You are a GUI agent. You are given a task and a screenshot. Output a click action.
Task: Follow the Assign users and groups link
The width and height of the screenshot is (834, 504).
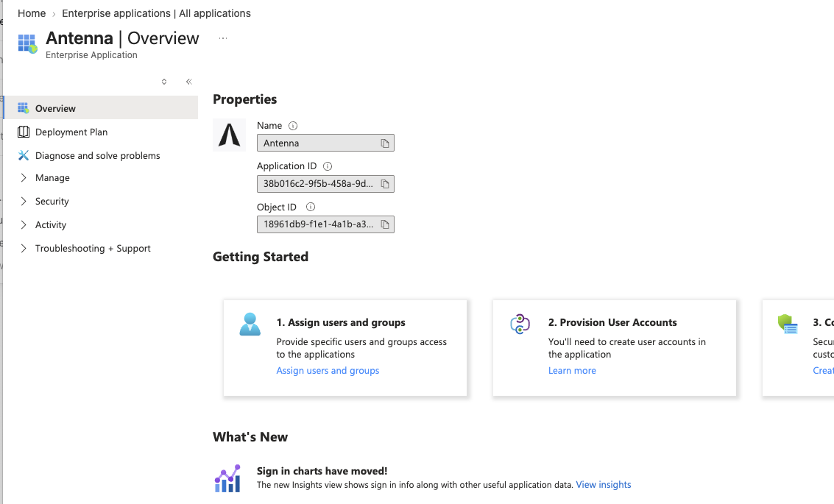(x=328, y=371)
